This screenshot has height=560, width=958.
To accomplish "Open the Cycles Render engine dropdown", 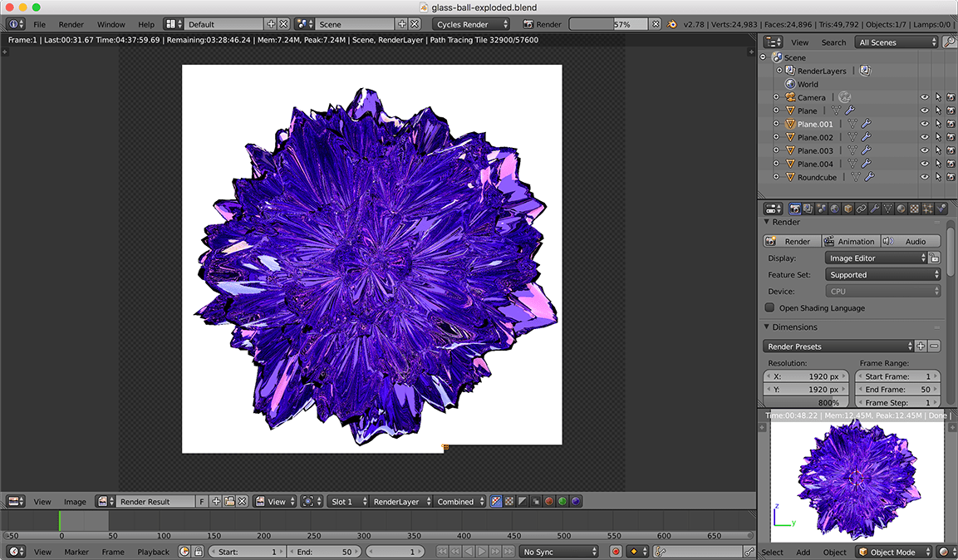I will 471,25.
